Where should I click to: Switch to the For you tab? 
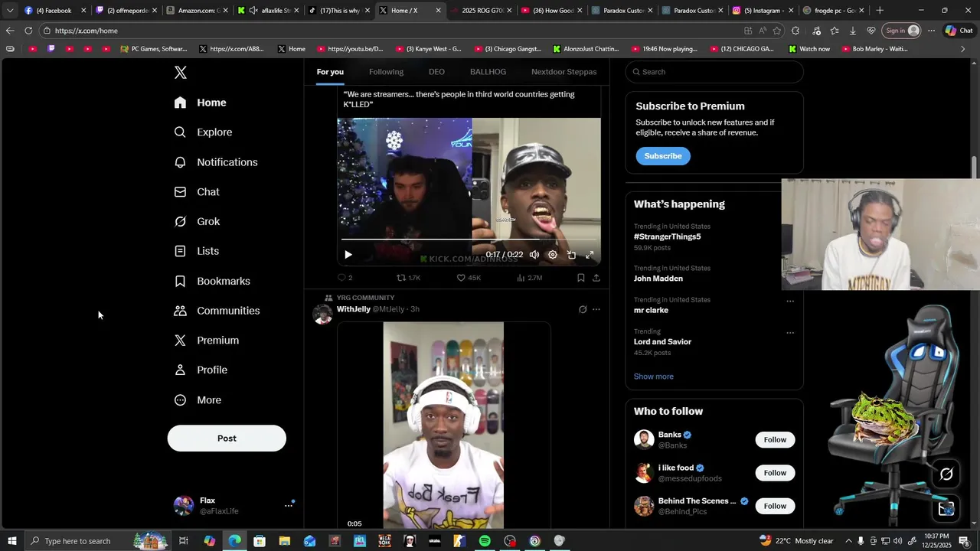tap(330, 72)
